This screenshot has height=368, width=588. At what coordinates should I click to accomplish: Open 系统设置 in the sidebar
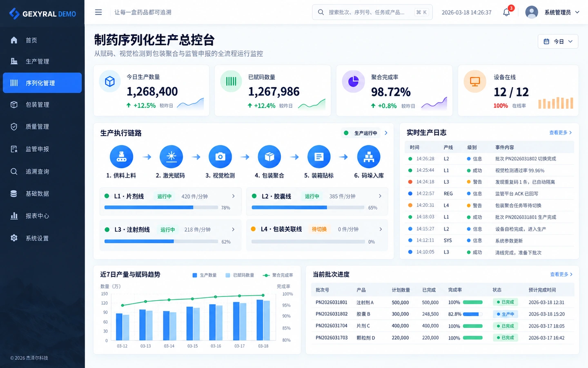(x=42, y=238)
